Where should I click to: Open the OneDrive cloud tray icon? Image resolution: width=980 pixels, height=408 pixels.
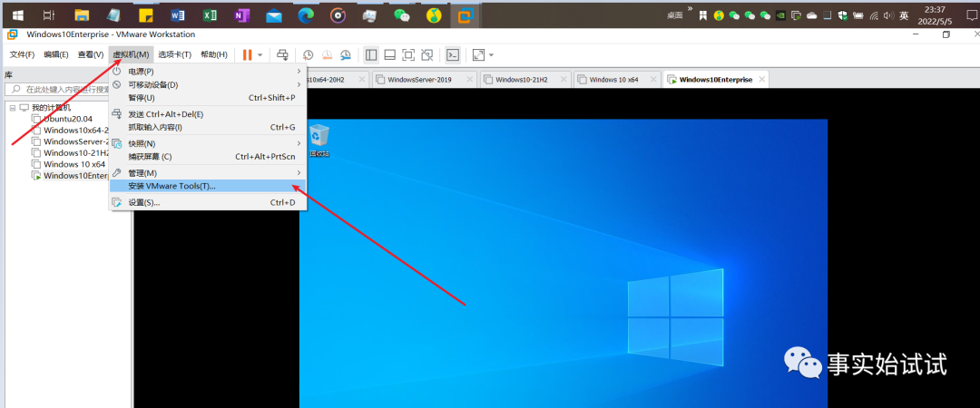pyautogui.click(x=812, y=15)
